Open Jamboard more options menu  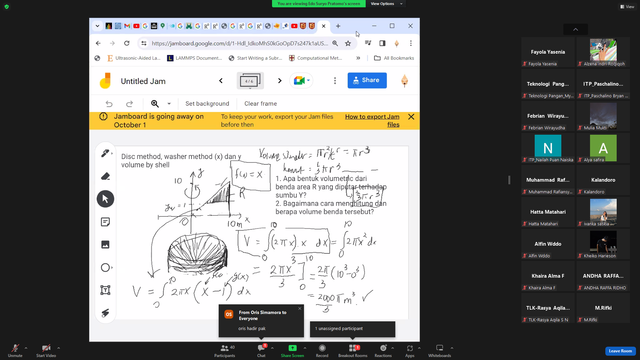(x=335, y=81)
